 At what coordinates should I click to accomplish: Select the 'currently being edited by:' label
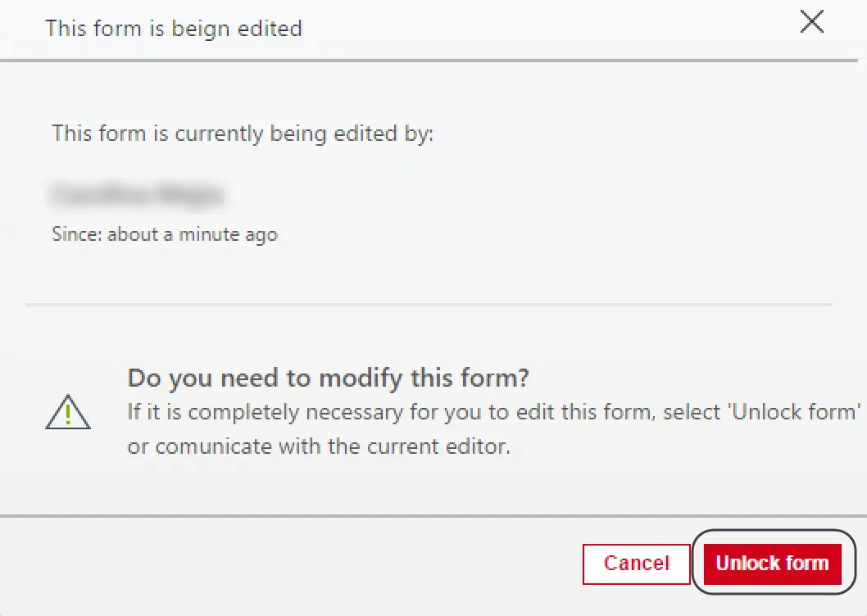303,134
